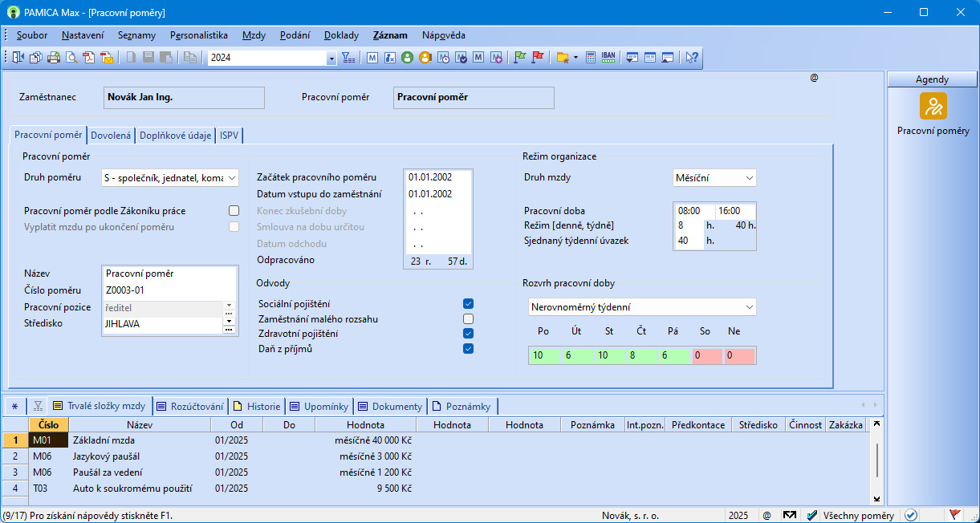Click the print icon in the toolbar
Viewport: 980px width, 523px height.
point(53,58)
